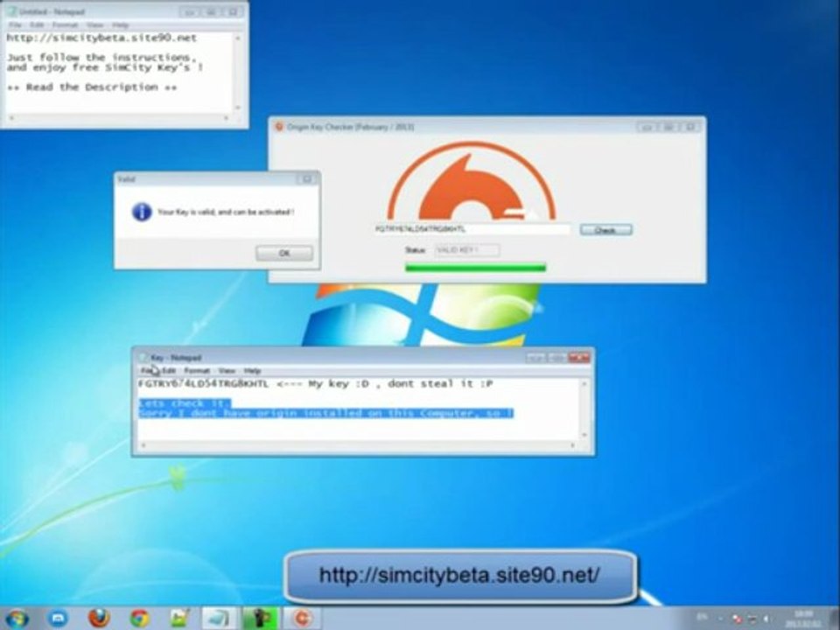Image resolution: width=840 pixels, height=630 pixels.
Task: Open Help menu in Key - Notepad
Action: coord(252,371)
